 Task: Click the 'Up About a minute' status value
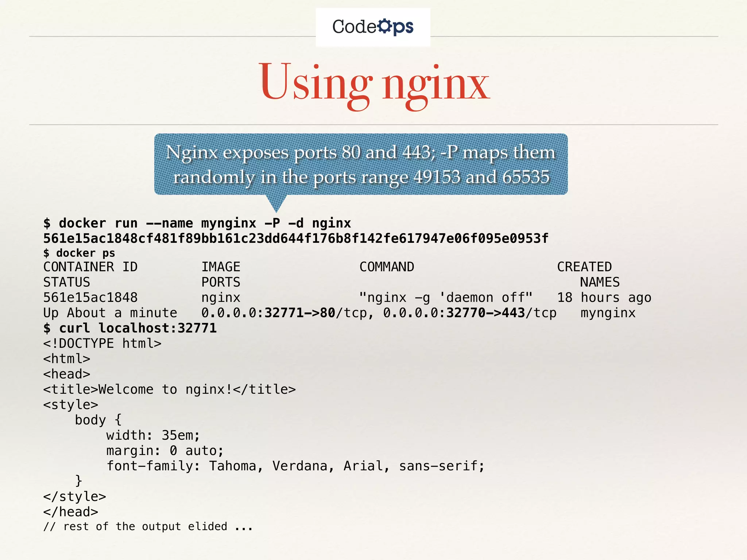pyautogui.click(x=110, y=313)
